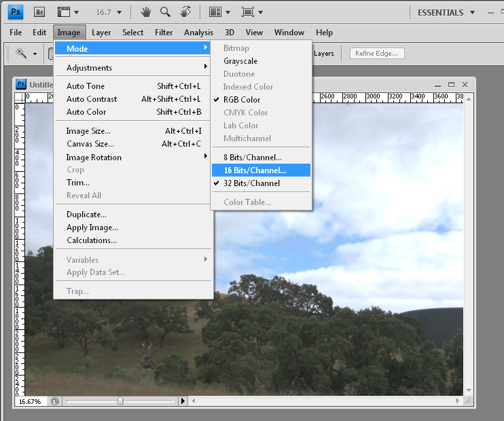Open the Help menu
Viewport: 504px width, 421px height.
tap(324, 33)
